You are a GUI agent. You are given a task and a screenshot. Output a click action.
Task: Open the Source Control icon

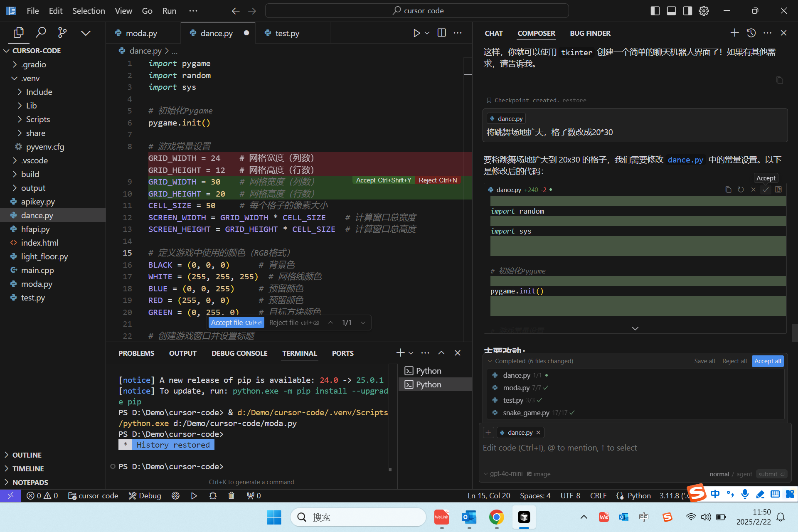point(62,32)
